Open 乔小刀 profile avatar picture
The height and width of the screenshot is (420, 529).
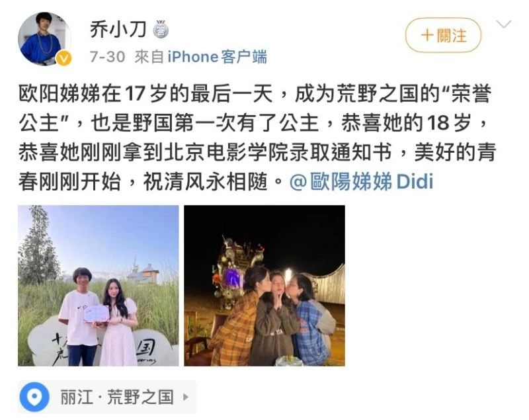pyautogui.click(x=44, y=39)
